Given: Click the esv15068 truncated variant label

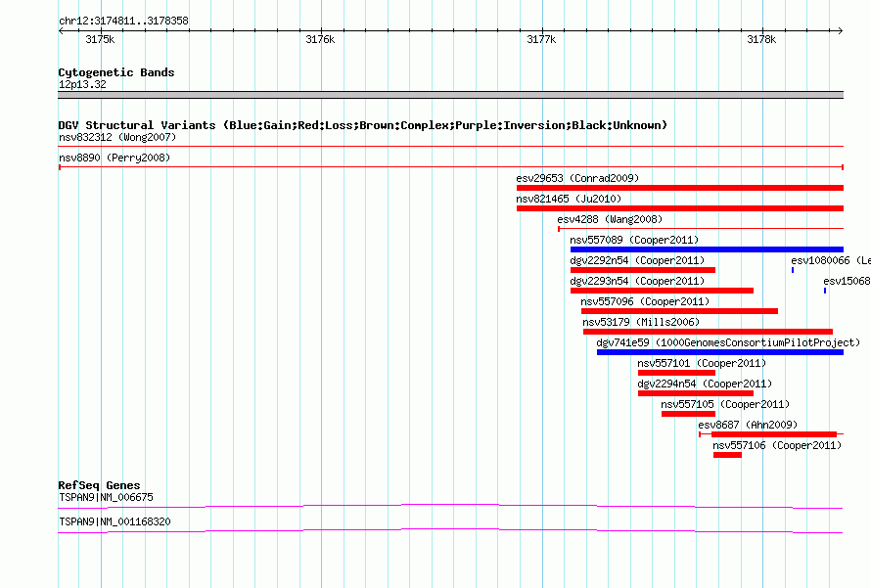Looking at the screenshot, I should [847, 281].
